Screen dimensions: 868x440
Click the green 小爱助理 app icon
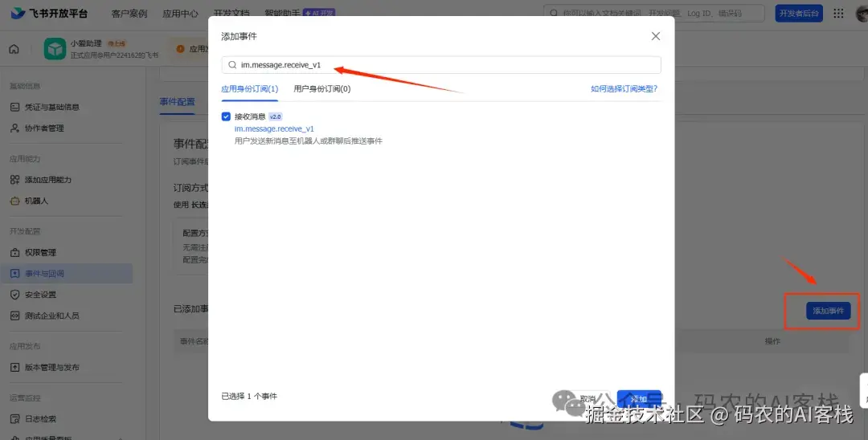tap(55, 49)
